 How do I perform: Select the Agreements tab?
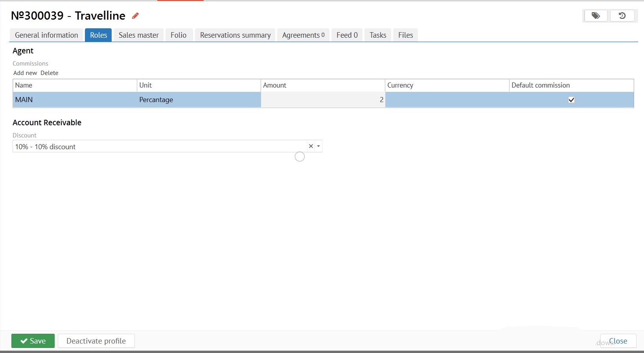[303, 35]
